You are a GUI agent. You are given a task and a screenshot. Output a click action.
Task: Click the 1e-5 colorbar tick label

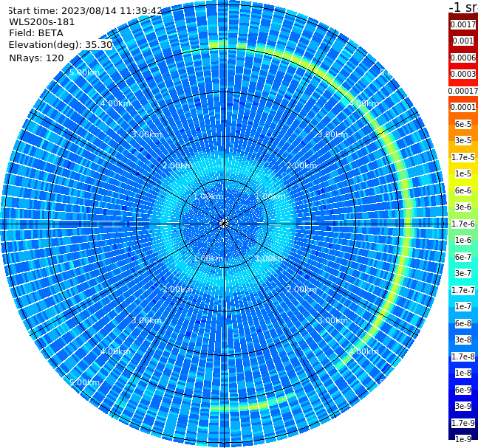[x=463, y=173]
